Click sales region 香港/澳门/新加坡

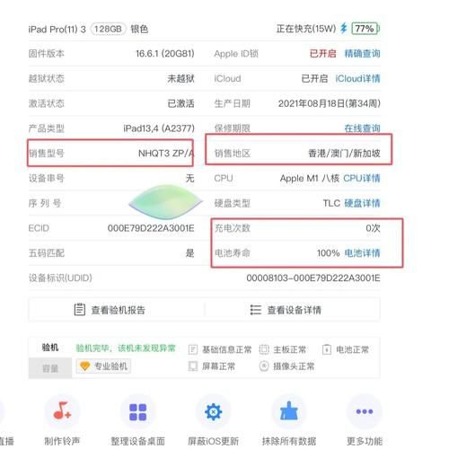[344, 154]
